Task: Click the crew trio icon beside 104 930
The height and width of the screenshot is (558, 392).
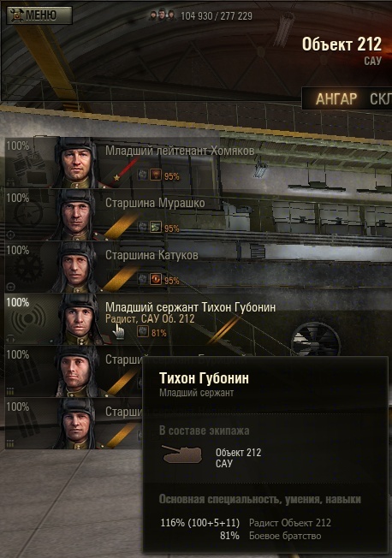Action: (163, 15)
